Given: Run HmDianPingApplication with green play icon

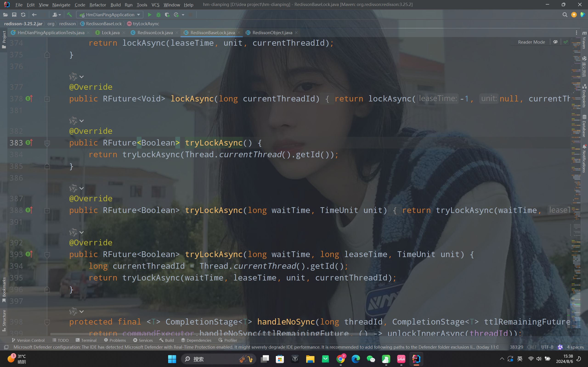Looking at the screenshot, I should (x=150, y=15).
